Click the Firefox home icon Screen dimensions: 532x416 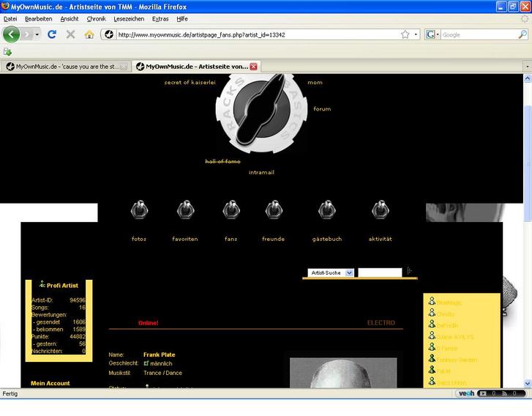pyautogui.click(x=89, y=34)
